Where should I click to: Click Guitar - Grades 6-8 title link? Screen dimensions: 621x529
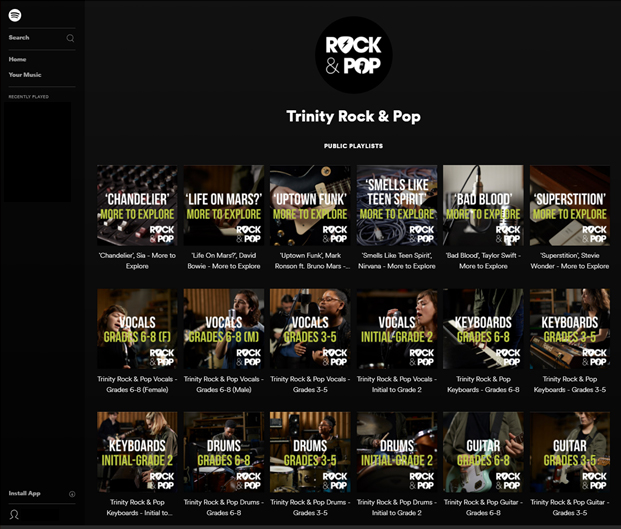click(x=483, y=507)
